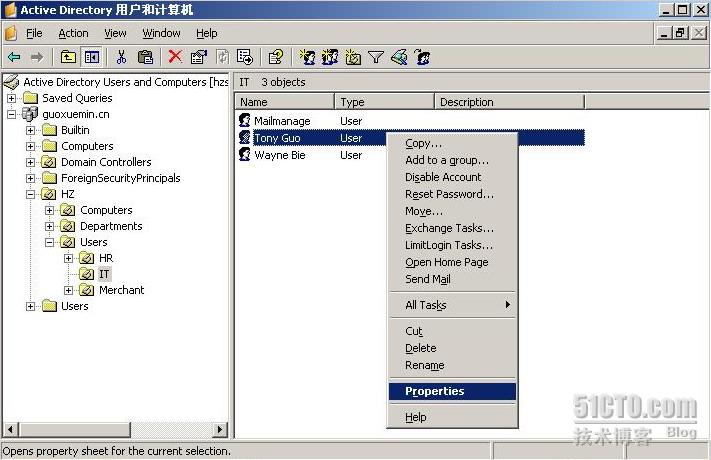Screen dimensions: 711x460
Task: Click the Tony Guo user icon
Action: point(245,137)
